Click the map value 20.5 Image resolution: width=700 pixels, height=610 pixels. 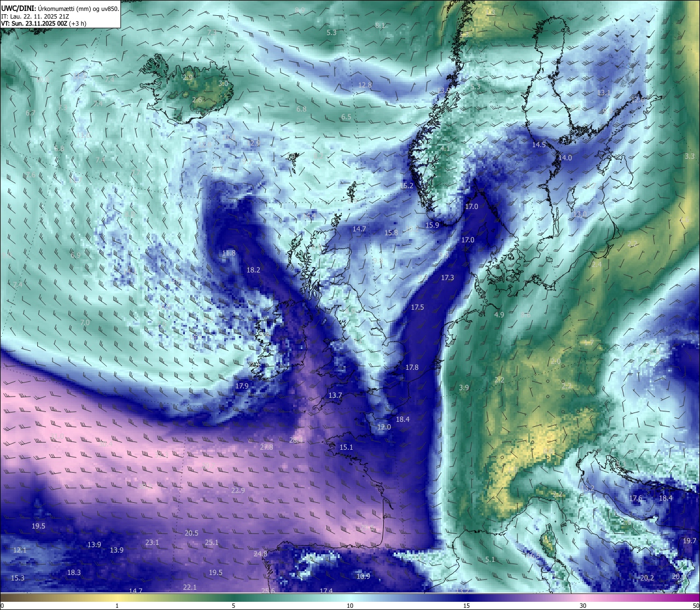pyautogui.click(x=191, y=533)
